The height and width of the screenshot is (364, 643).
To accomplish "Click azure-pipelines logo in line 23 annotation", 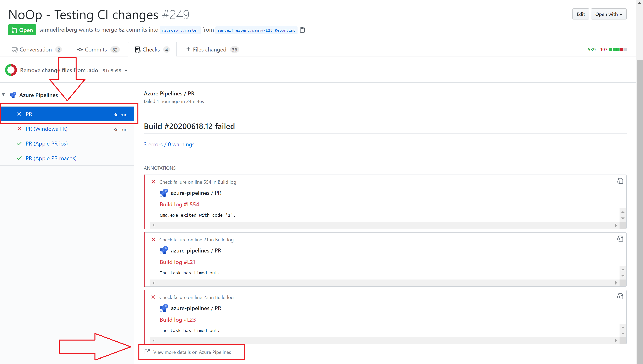I will coord(163,308).
